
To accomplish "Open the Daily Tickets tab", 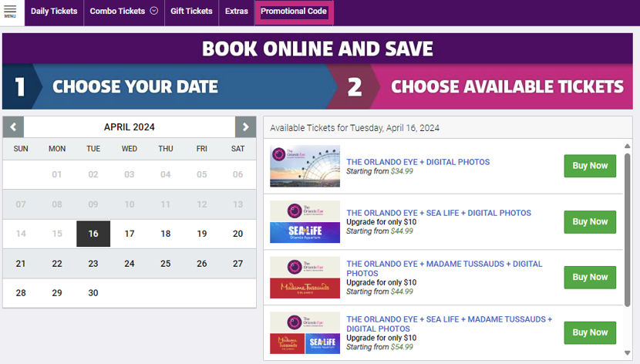I will (x=54, y=12).
